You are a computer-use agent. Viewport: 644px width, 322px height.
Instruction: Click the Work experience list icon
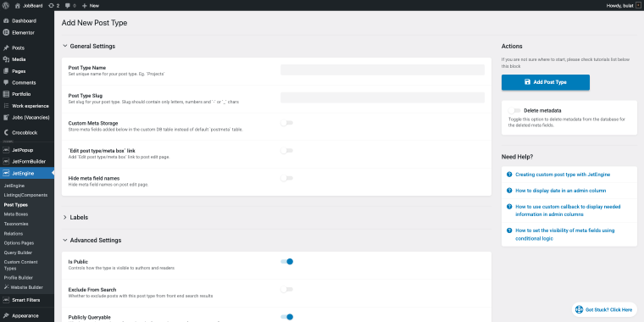tap(6, 106)
